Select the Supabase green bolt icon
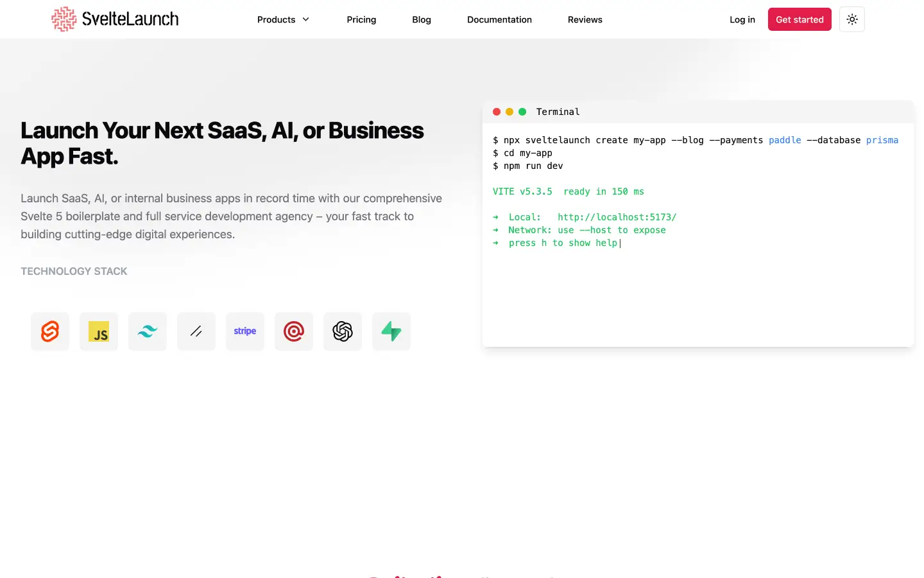924x578 pixels. [391, 331]
